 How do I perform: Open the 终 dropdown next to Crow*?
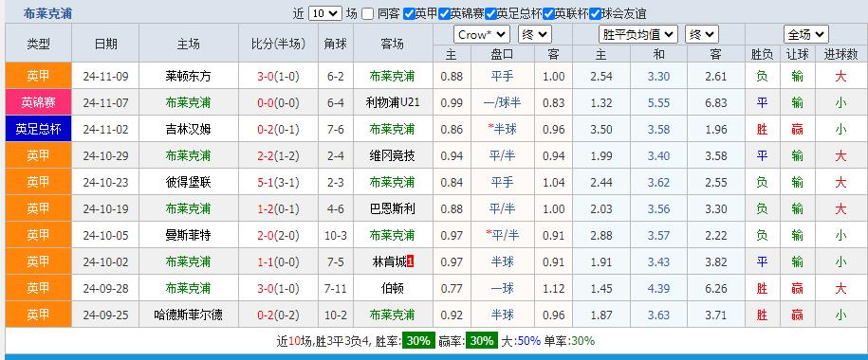pos(535,35)
